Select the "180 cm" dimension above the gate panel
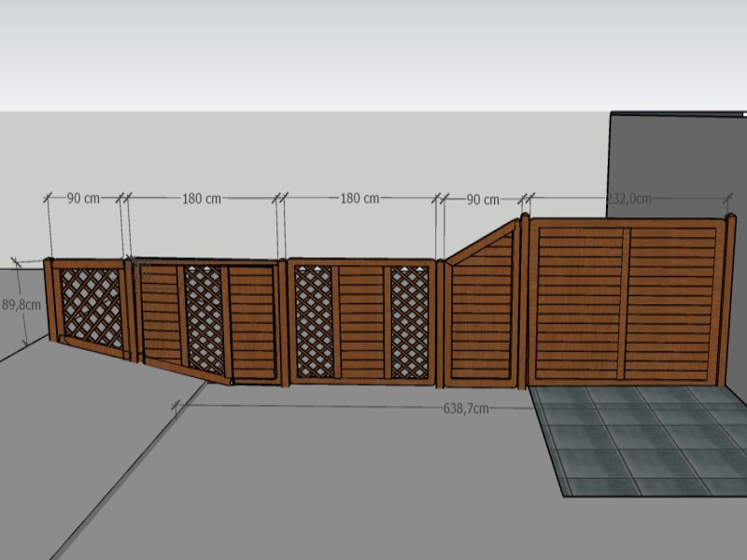 click(202, 199)
